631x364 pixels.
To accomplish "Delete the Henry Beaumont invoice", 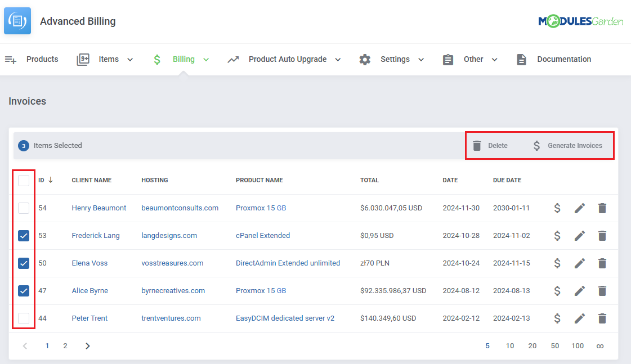I will coord(602,208).
